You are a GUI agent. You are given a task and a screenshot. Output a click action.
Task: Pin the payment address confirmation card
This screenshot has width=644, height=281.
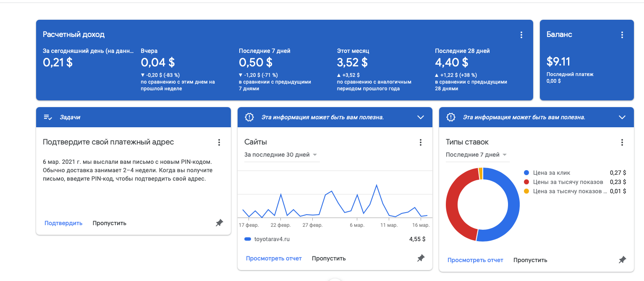point(219,223)
